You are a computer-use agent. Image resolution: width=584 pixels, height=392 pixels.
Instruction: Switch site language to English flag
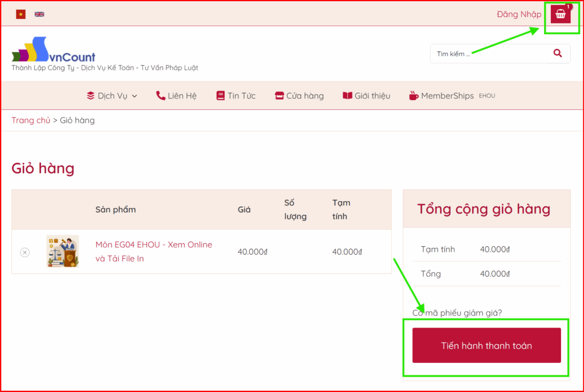pyautogui.click(x=39, y=14)
